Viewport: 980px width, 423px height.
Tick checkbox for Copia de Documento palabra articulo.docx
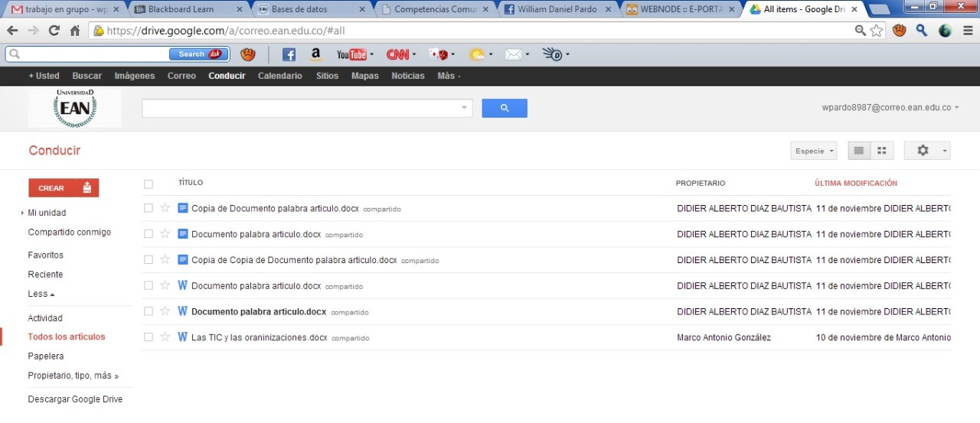coord(149,208)
